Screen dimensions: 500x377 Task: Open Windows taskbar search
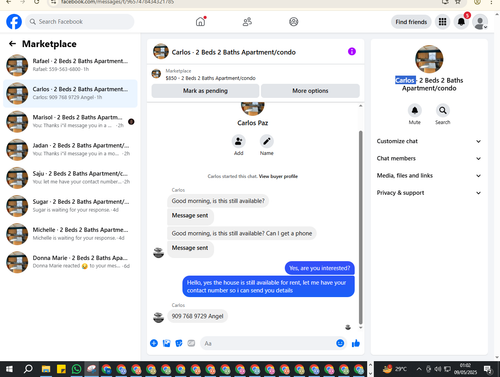point(28,369)
